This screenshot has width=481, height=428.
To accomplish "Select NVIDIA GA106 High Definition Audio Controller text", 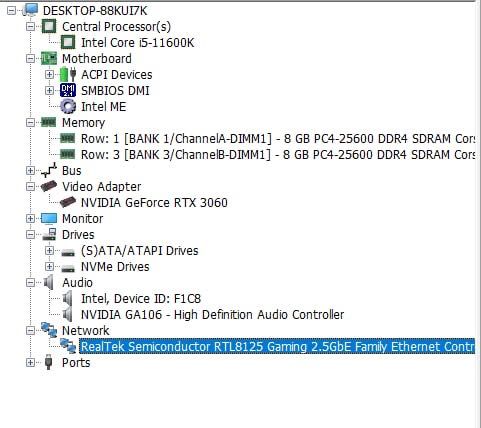I will (213, 315).
